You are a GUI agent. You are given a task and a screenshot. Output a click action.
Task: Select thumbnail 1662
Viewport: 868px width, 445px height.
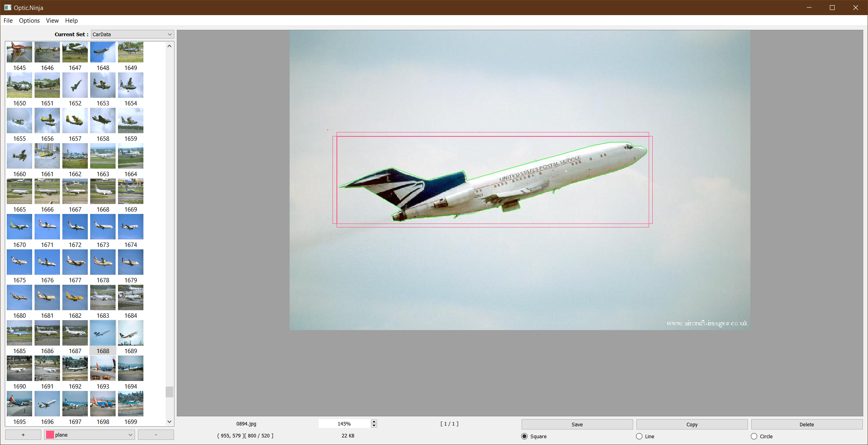(x=75, y=156)
